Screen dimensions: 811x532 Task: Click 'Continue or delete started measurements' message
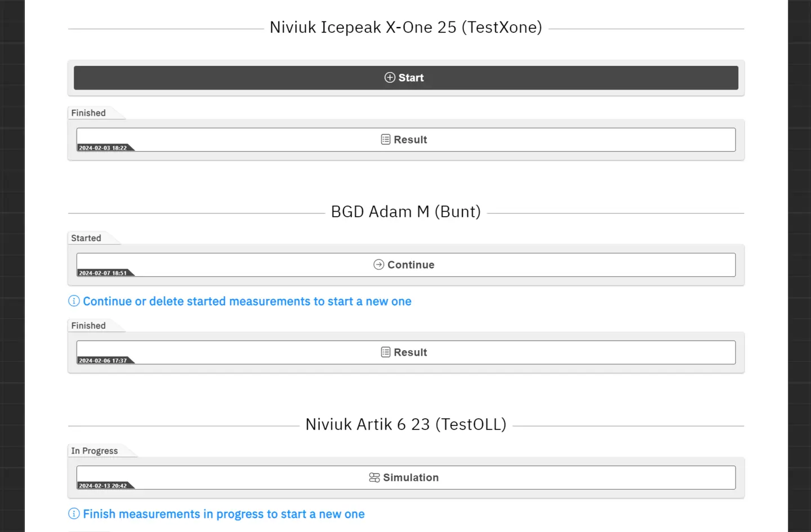(247, 302)
